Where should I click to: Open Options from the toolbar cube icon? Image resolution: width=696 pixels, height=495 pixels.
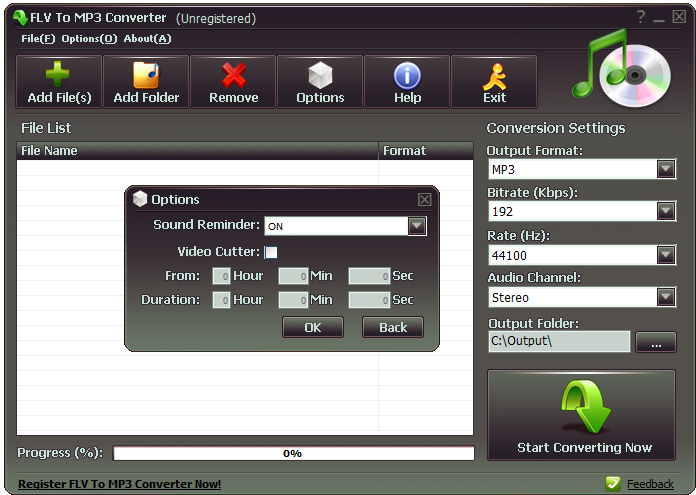point(320,82)
